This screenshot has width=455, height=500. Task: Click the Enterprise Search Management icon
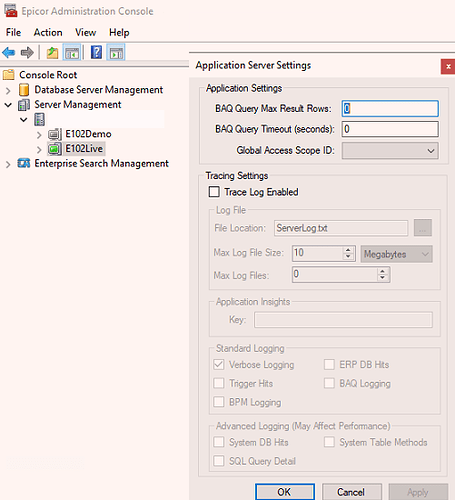tap(24, 163)
